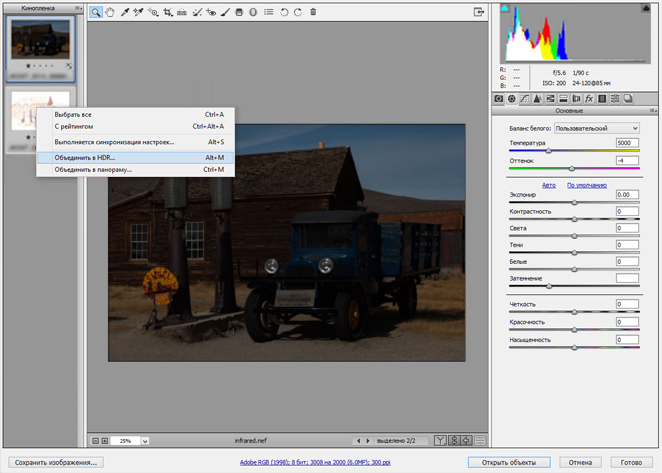This screenshot has width=662, height=473.
Task: Switch to the Tone Curve tab
Action: (524, 99)
